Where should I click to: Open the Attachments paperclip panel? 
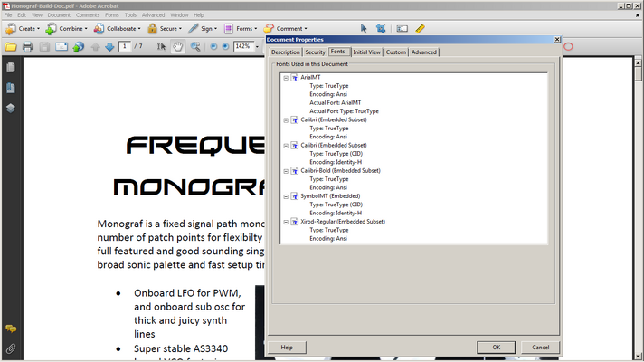coord(11,348)
